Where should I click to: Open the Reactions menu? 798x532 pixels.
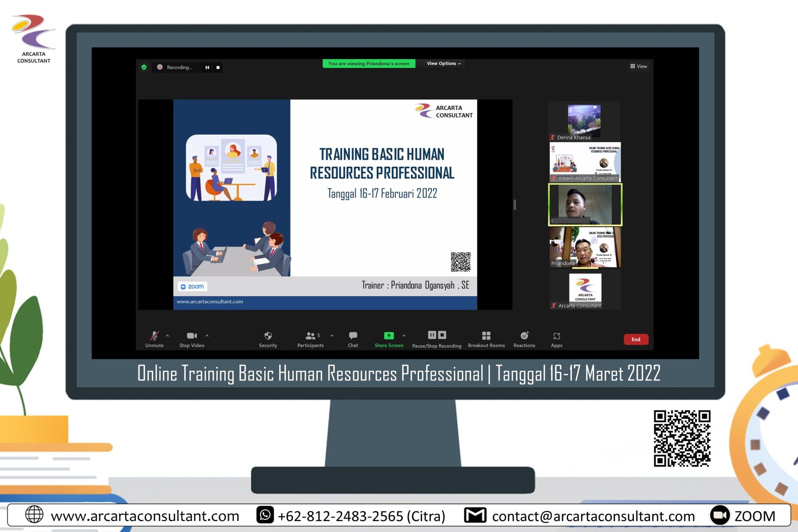pyautogui.click(x=524, y=336)
